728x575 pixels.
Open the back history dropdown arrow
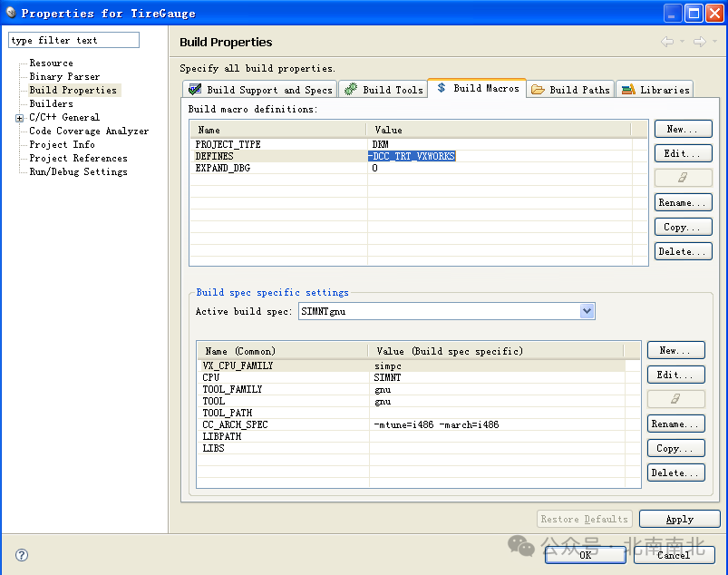(x=682, y=42)
